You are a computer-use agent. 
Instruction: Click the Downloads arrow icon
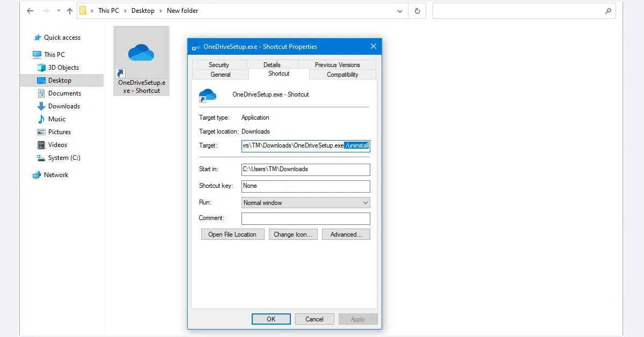tap(41, 106)
